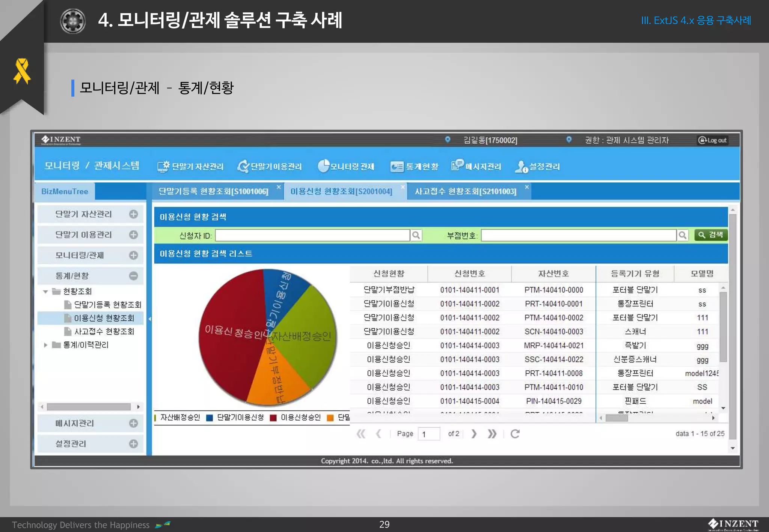769x532 pixels.
Task: Click the INZENT logo in app header
Action: (61, 140)
